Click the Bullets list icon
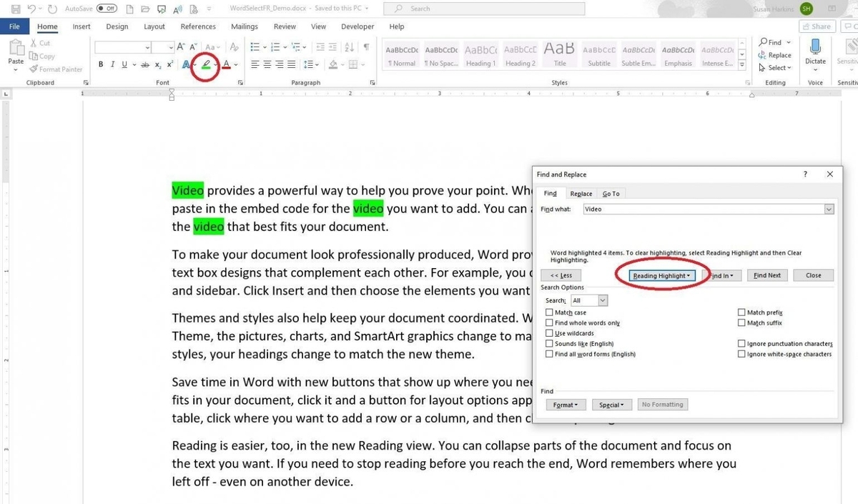Screen dimensions: 858x504 (x=255, y=47)
